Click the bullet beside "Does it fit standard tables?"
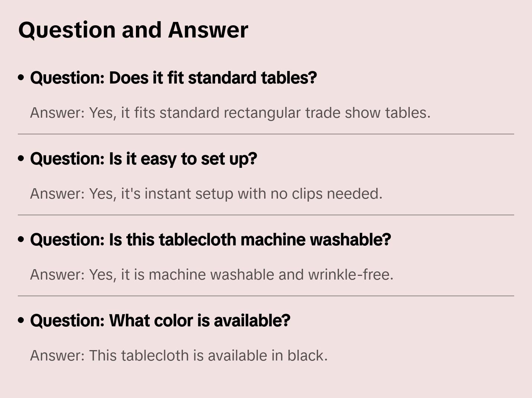Viewport: 532px width, 398px height. 21,78
